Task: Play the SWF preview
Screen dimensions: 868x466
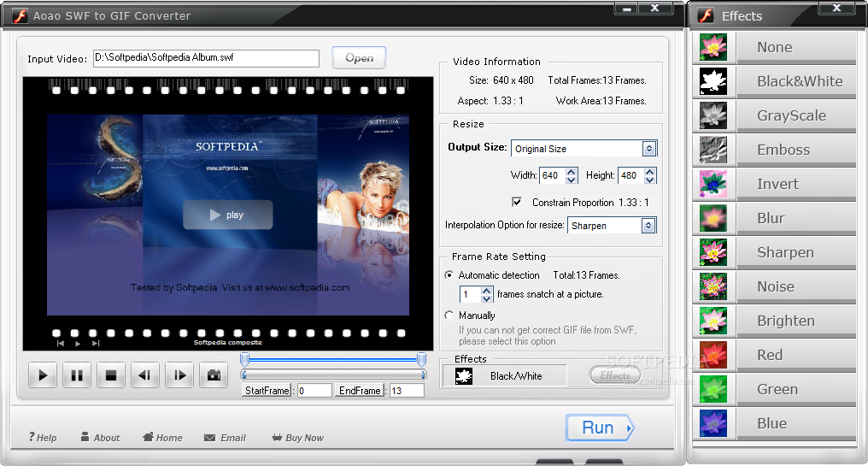Action: (x=43, y=375)
